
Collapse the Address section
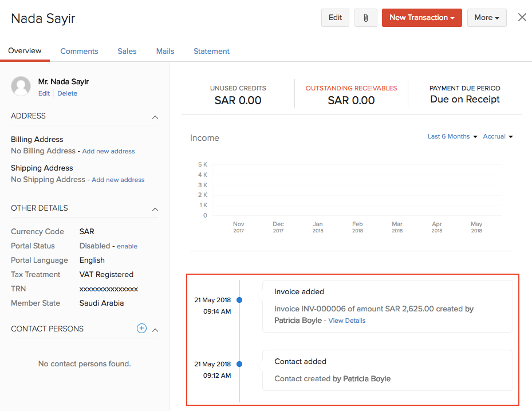click(155, 117)
